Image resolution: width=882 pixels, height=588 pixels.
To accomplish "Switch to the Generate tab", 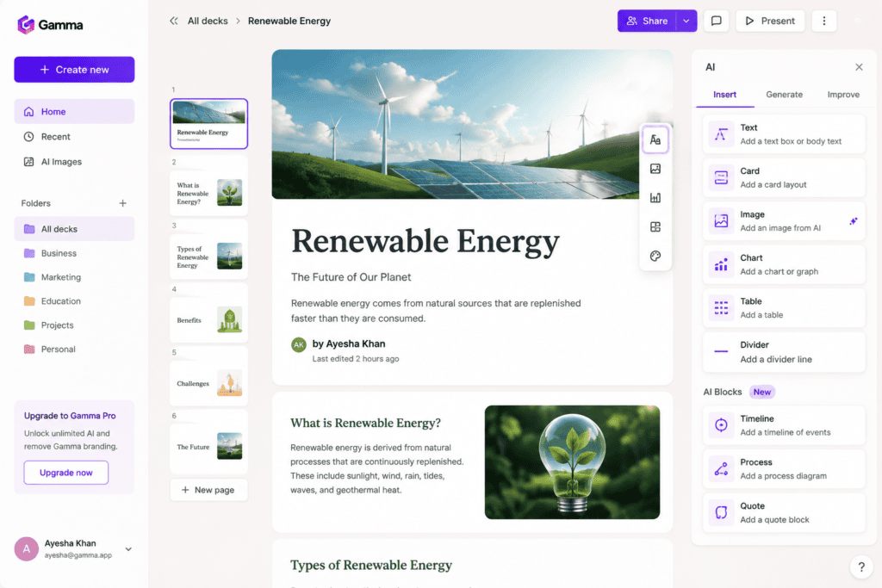I will (x=784, y=95).
